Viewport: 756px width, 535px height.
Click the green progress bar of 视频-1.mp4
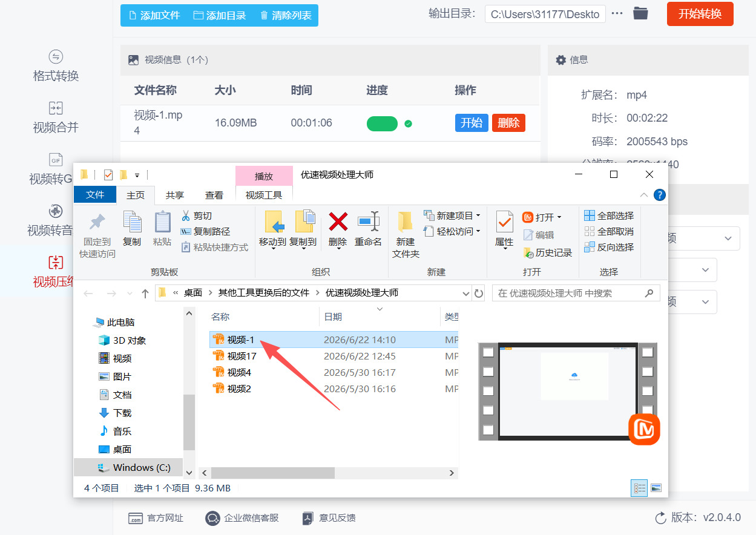point(382,123)
